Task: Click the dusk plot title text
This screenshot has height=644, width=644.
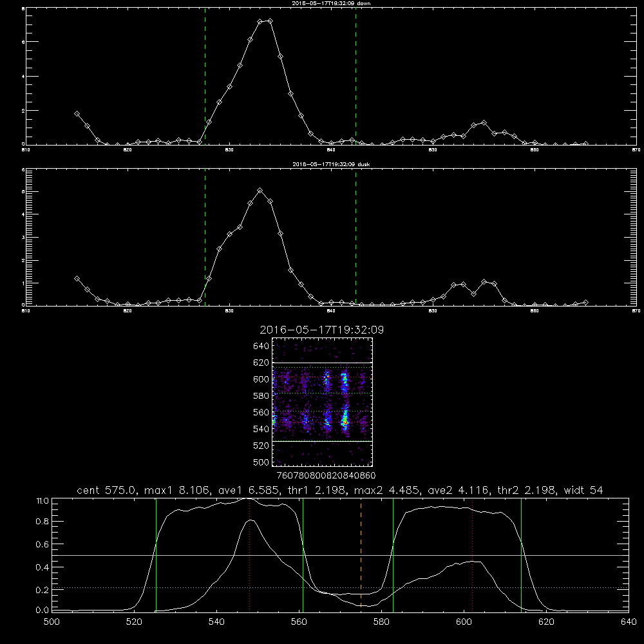Action: 331,164
